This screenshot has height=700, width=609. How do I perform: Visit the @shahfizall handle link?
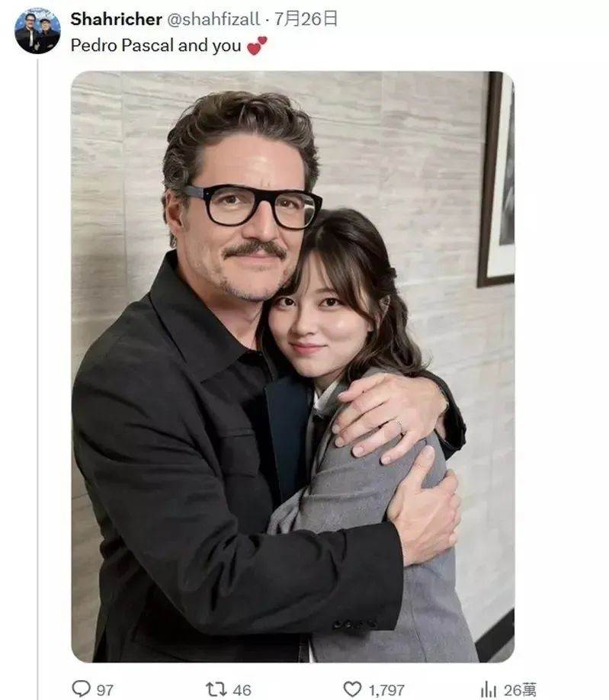pyautogui.click(x=213, y=19)
